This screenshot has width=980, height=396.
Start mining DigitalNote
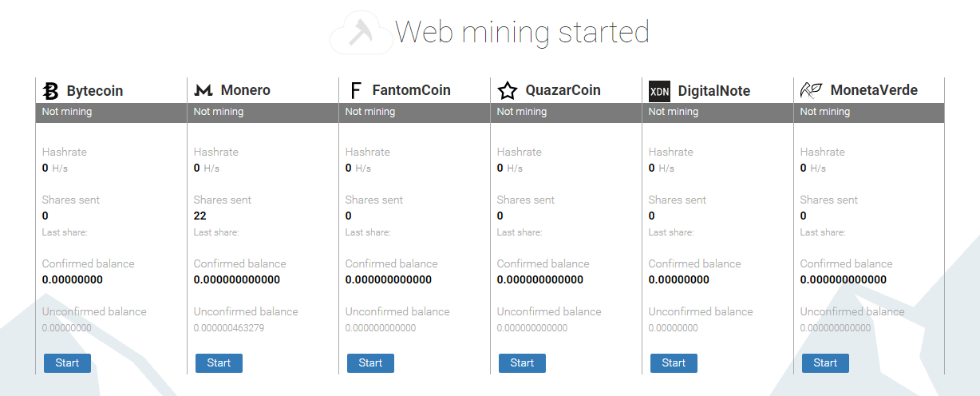[674, 363]
